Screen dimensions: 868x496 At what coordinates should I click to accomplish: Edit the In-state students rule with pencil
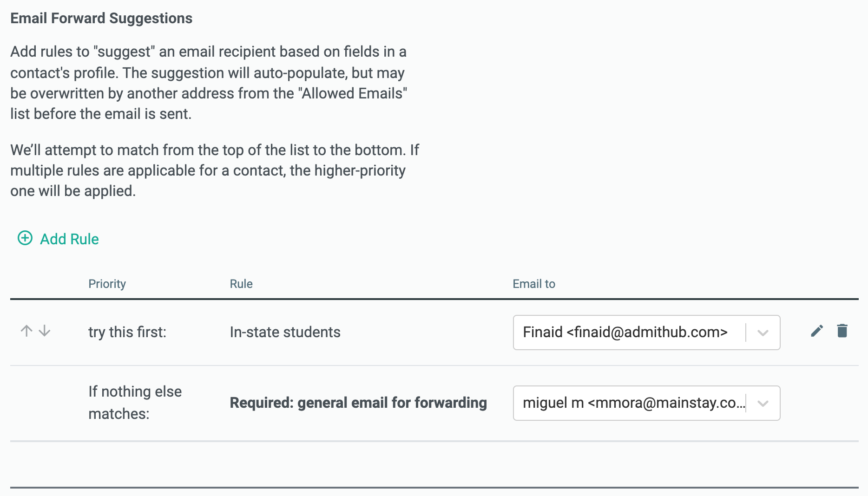(817, 331)
